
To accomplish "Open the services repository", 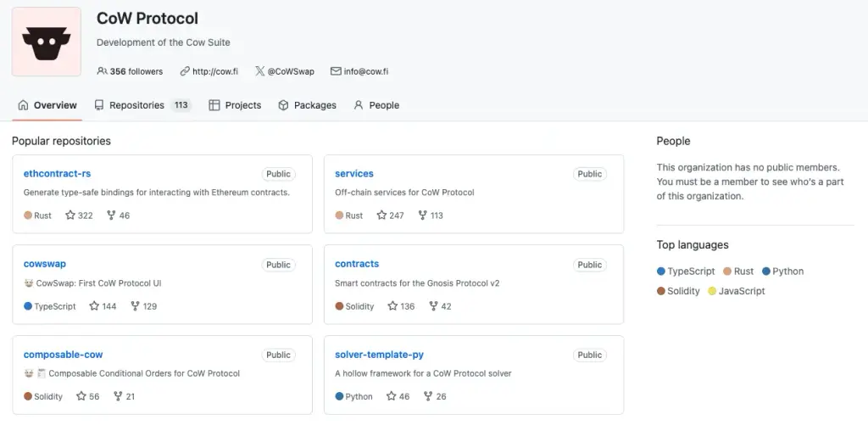I will pos(354,173).
